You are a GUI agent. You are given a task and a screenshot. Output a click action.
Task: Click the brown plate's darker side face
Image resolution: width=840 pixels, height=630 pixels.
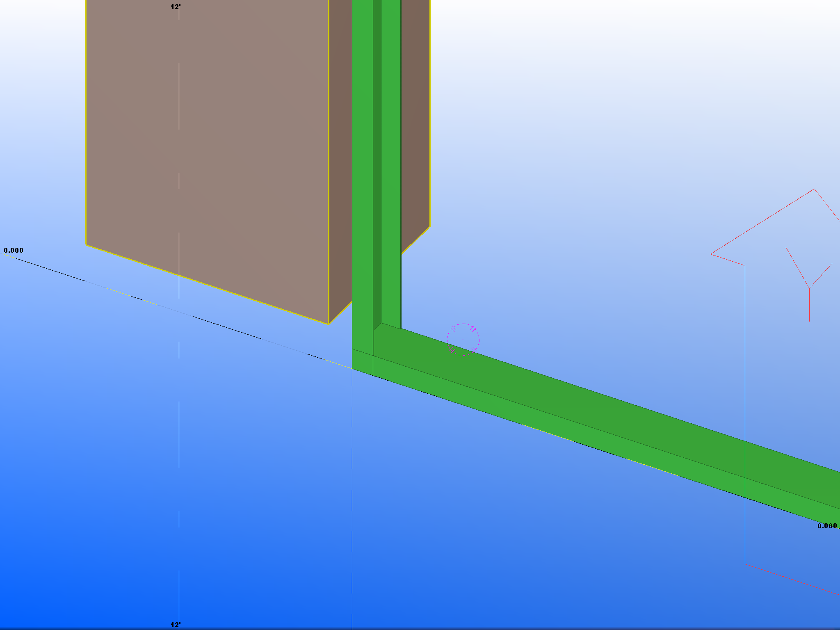click(x=340, y=164)
